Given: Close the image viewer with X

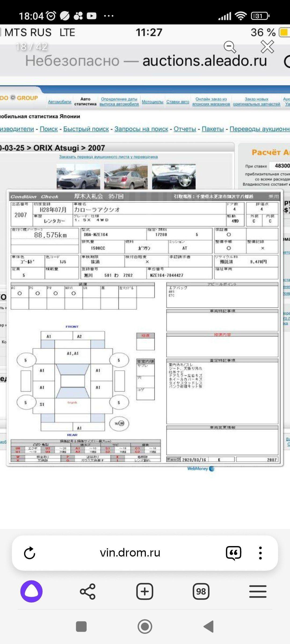Looking at the screenshot, I should [x=267, y=47].
